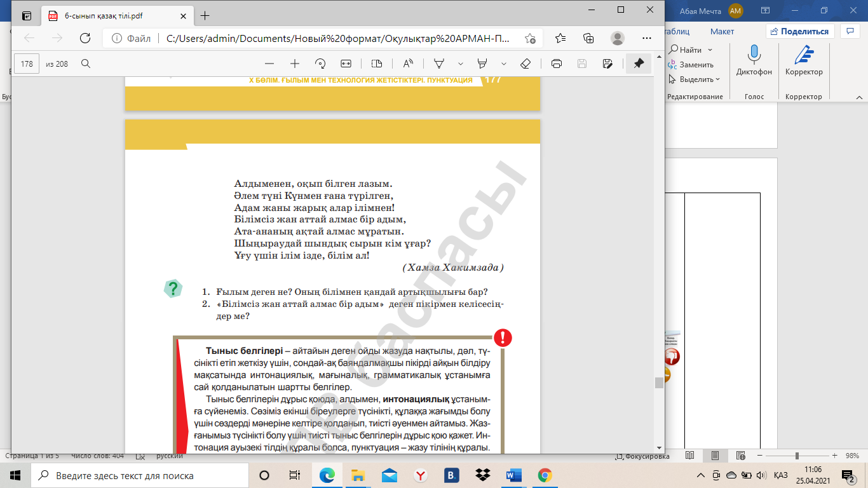Switch to Print layout view in Word

[715, 456]
